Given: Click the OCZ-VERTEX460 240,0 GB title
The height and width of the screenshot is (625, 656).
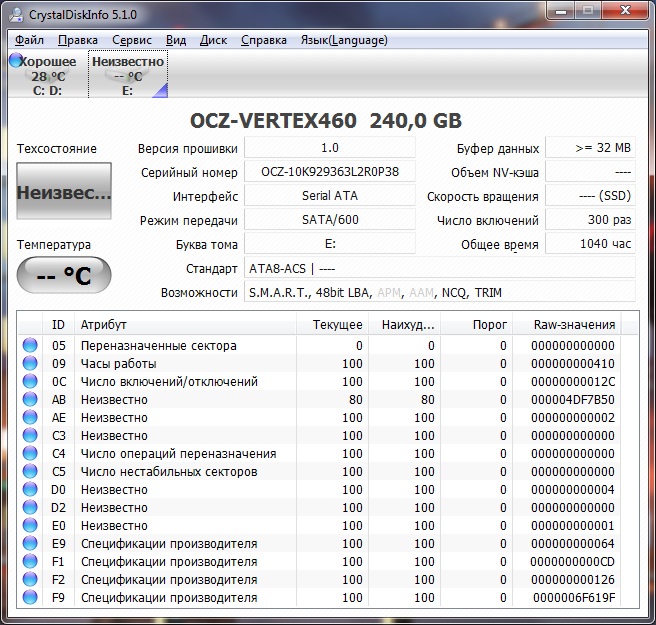Looking at the screenshot, I should (325, 121).
